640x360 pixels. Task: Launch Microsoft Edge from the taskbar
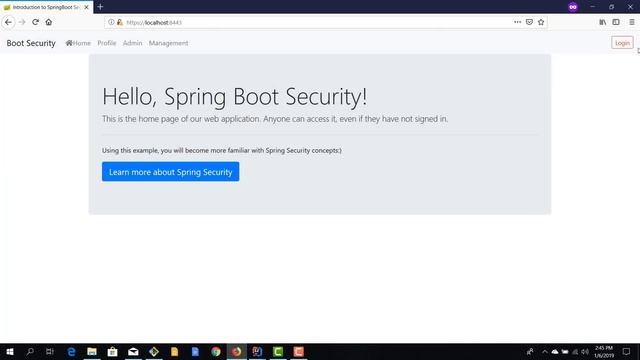click(x=71, y=351)
